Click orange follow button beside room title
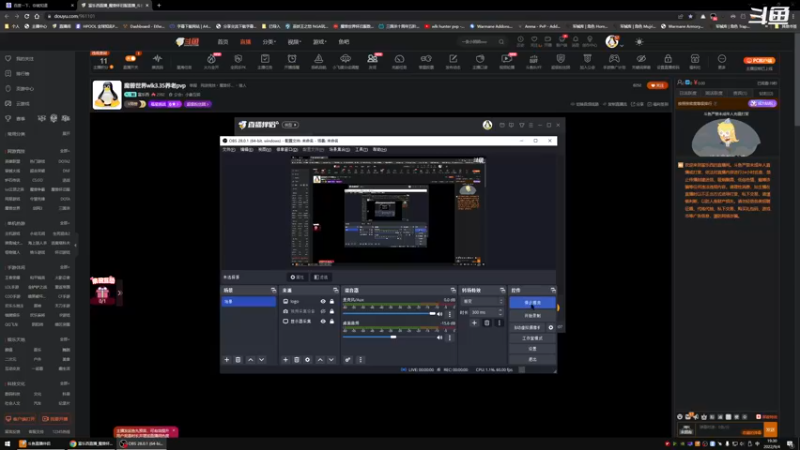This screenshot has width=800, height=450. coord(657,85)
